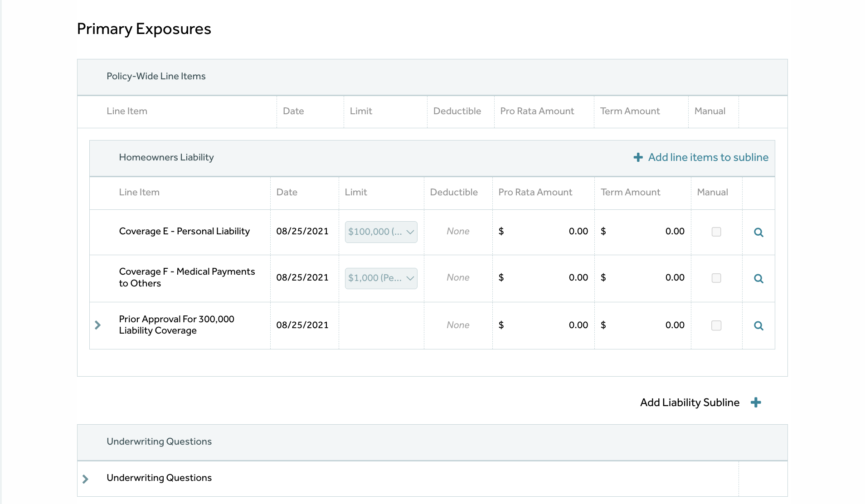This screenshot has width=865, height=504.
Task: Click the Coverage E date 08/25/2021
Action: (x=302, y=231)
